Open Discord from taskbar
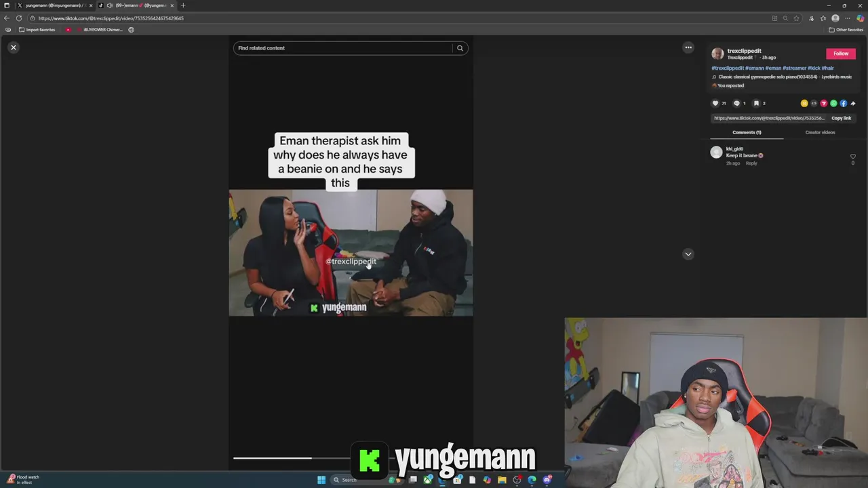 click(547, 480)
